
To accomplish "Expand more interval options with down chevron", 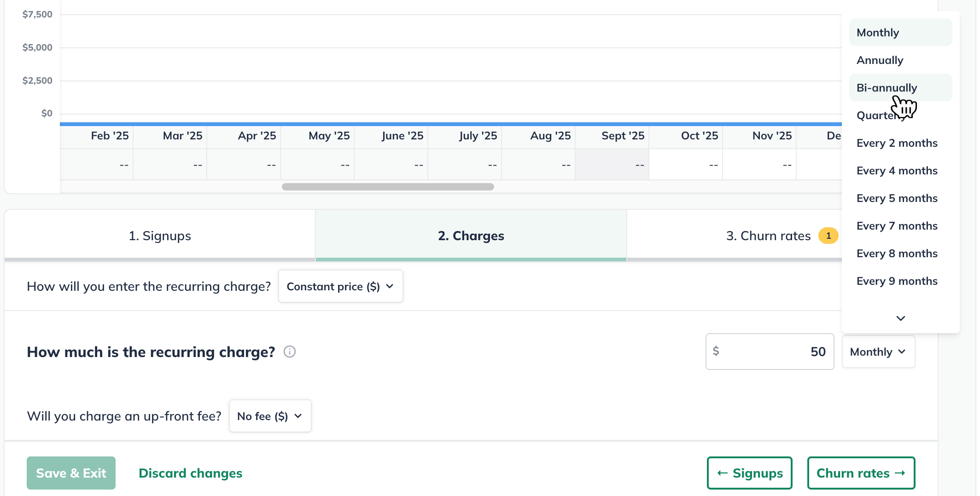I will click(900, 318).
